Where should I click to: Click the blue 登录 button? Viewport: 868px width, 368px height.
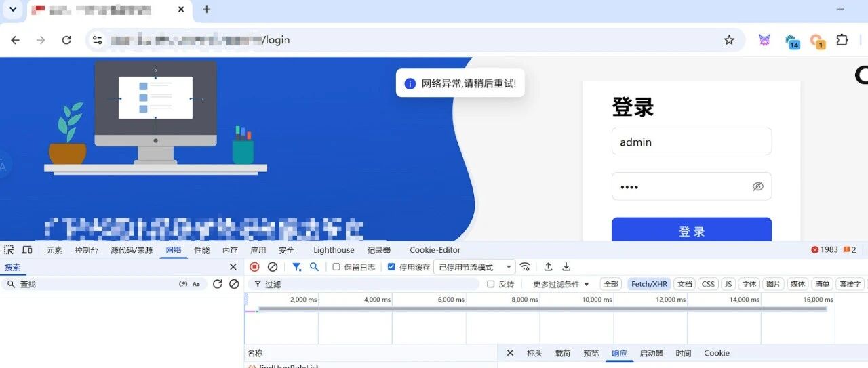[x=692, y=230]
